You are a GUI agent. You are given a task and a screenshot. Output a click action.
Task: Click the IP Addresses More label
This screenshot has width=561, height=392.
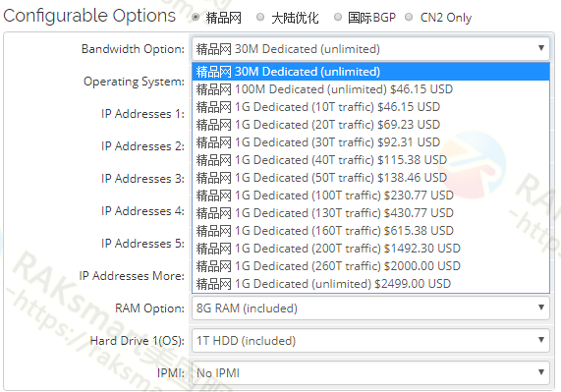click(x=132, y=276)
